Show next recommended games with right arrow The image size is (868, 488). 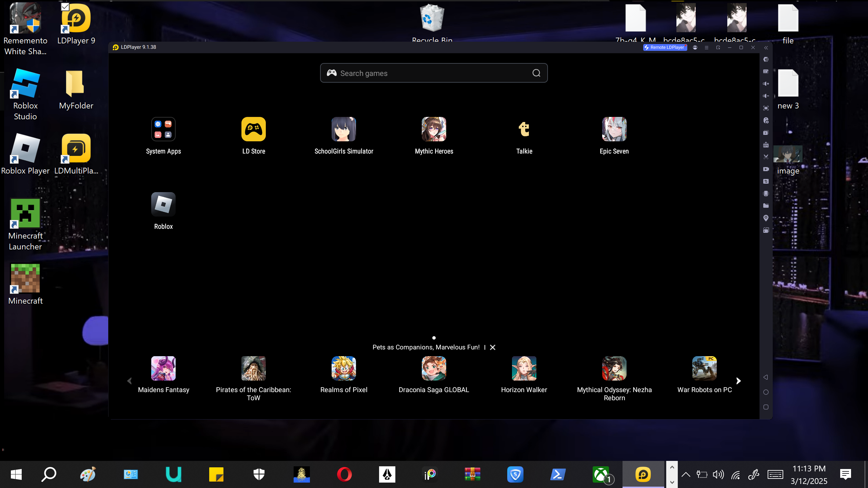(738, 381)
